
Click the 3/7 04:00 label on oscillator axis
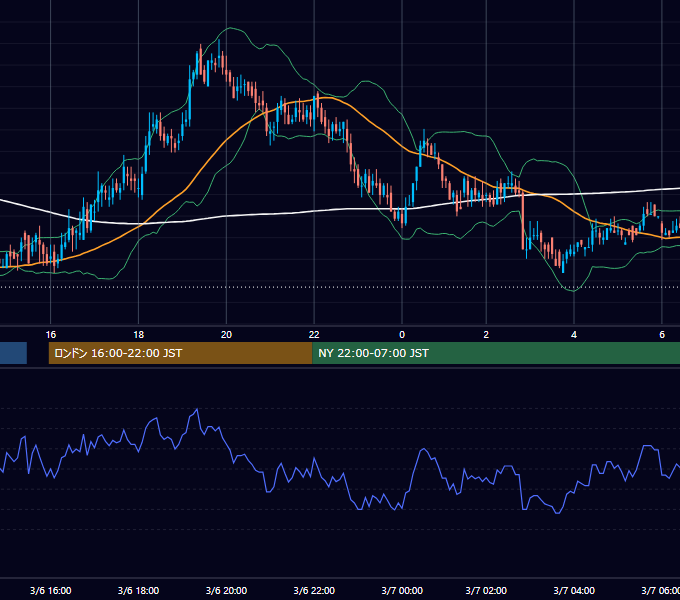574,590
